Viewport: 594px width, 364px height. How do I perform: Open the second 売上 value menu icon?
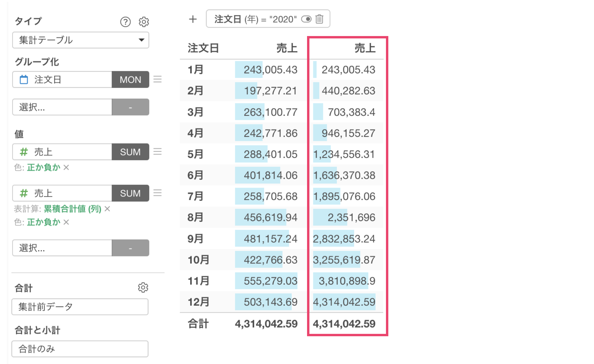point(158,193)
